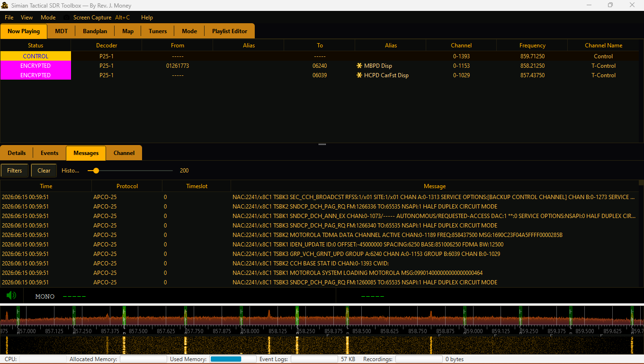Open the Map tab
This screenshot has height=364, width=644.
point(128,31)
